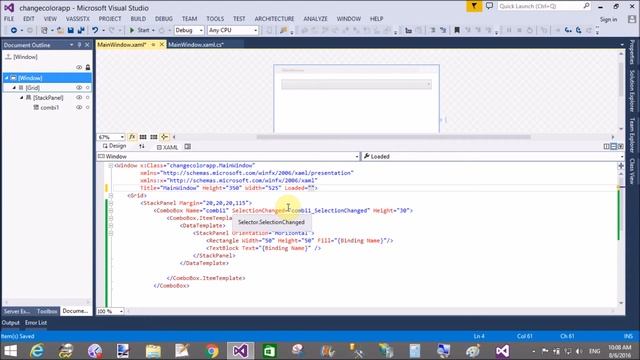
Task: Switch to the Toolbox tab
Action: (47, 311)
